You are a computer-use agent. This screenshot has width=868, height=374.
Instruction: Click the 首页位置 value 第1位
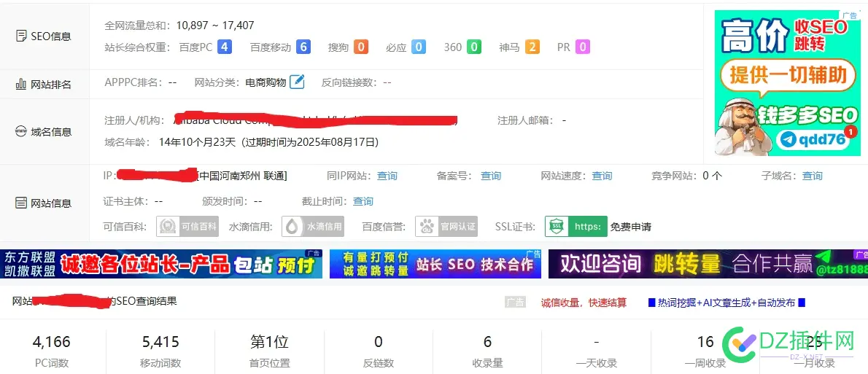(x=270, y=342)
